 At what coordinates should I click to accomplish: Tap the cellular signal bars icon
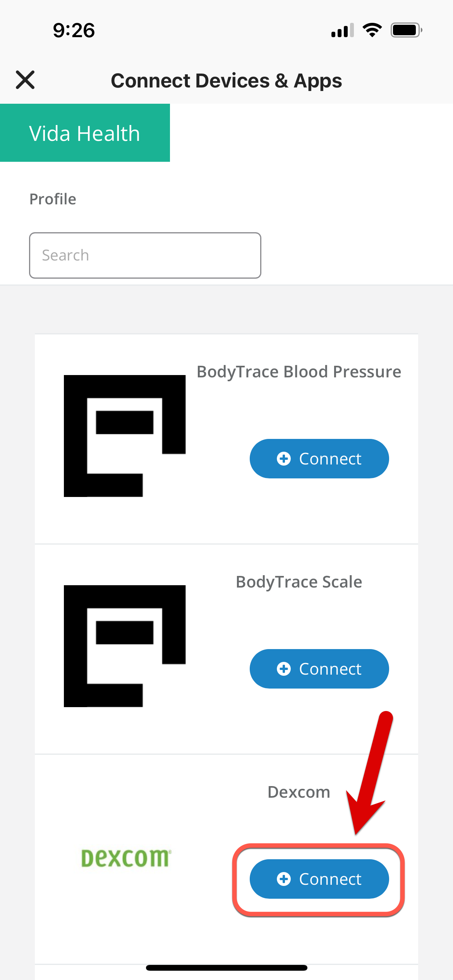point(342,30)
